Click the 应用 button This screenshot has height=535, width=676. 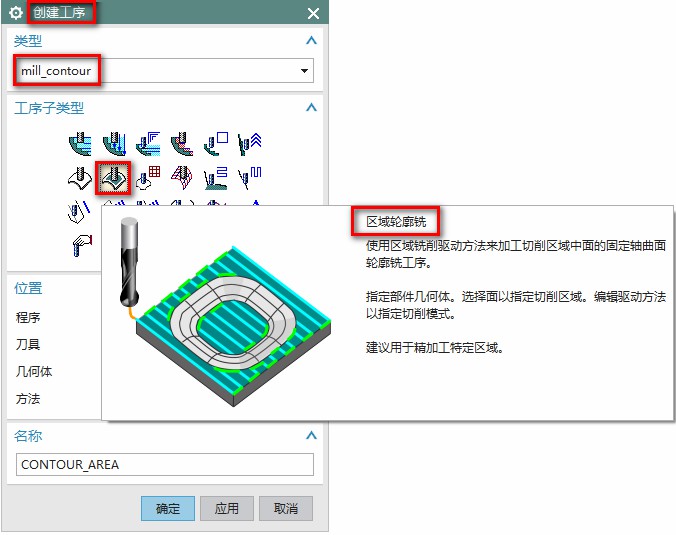click(227, 508)
